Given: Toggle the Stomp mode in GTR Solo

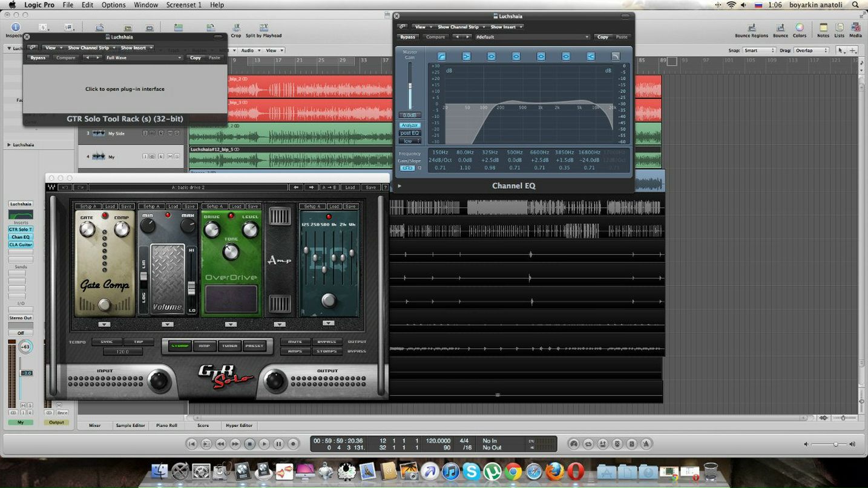Looking at the screenshot, I should coord(180,346).
